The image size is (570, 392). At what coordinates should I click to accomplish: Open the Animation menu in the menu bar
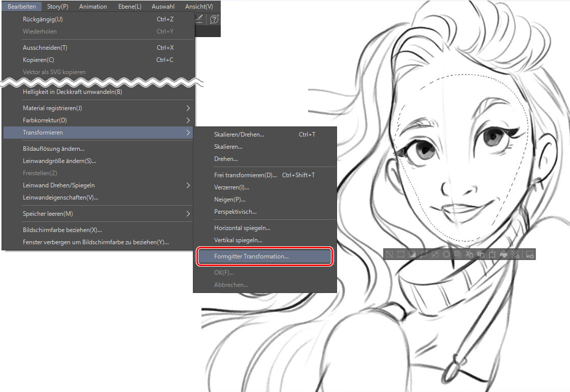(93, 7)
